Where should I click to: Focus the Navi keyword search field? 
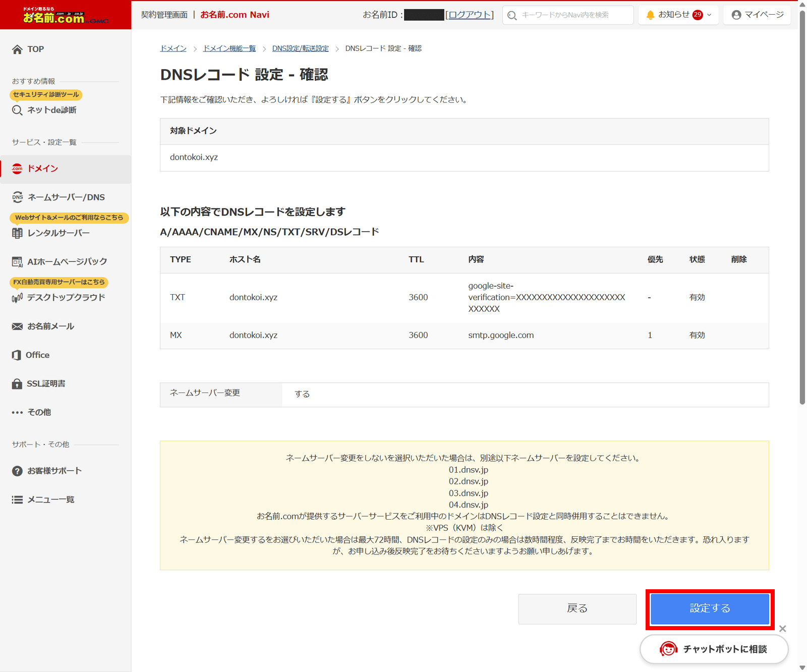(x=568, y=15)
